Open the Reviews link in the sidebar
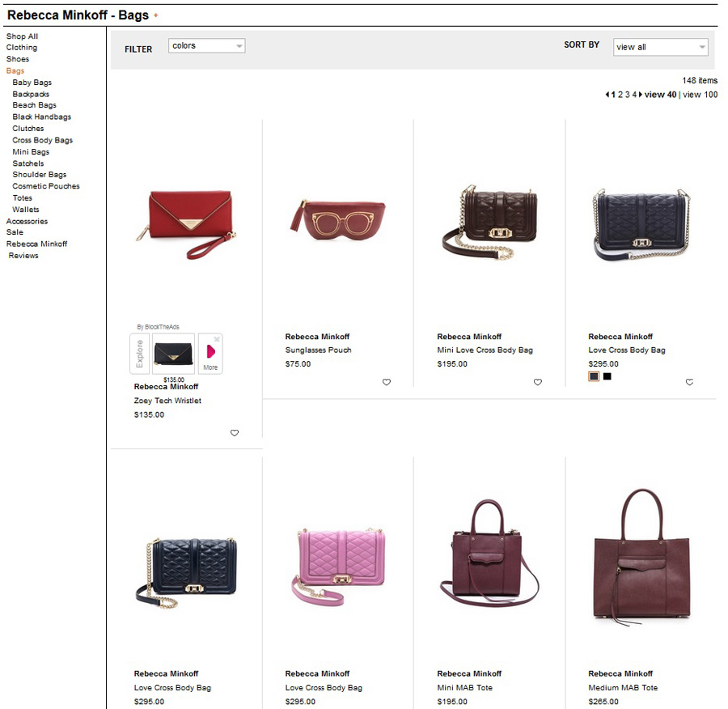 pyautogui.click(x=23, y=256)
